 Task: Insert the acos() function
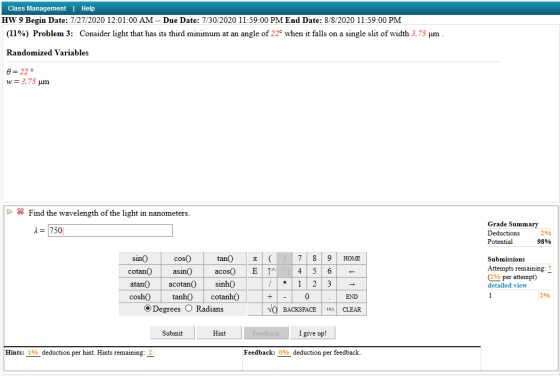coord(225,271)
